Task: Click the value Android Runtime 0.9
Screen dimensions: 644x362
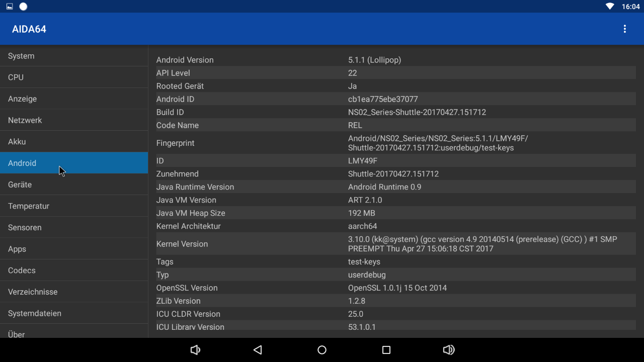Action: tap(384, 187)
